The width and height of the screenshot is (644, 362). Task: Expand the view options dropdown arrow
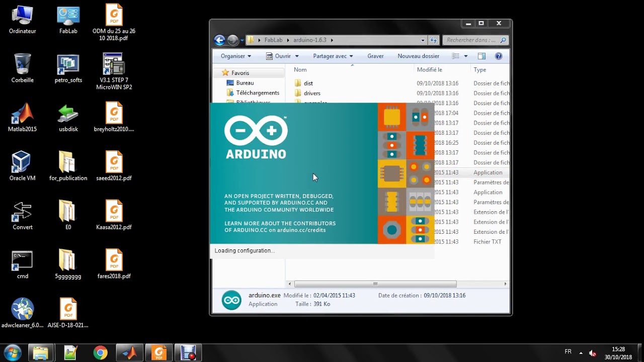coord(465,56)
